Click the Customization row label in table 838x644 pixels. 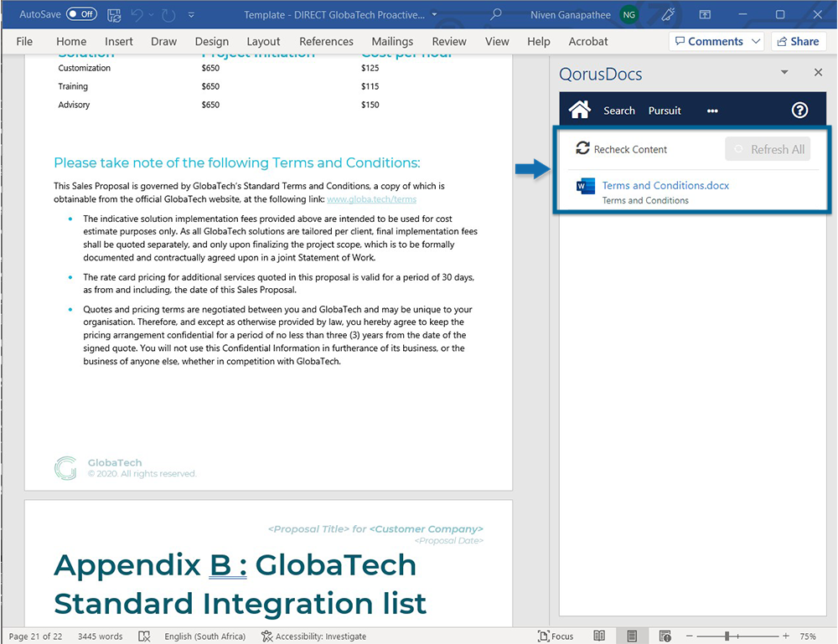(85, 68)
